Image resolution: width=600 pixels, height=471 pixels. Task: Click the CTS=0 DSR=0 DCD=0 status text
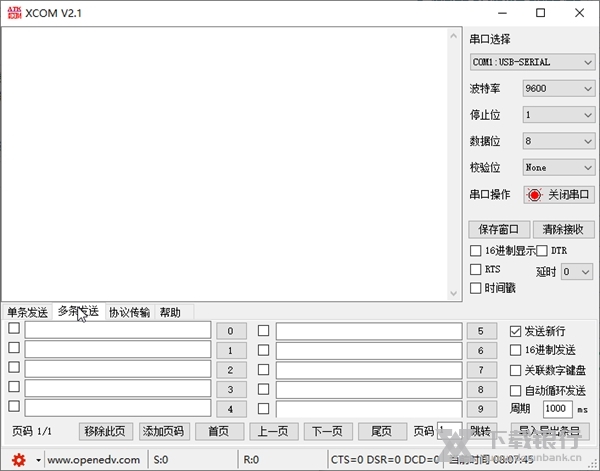pyautogui.click(x=385, y=460)
